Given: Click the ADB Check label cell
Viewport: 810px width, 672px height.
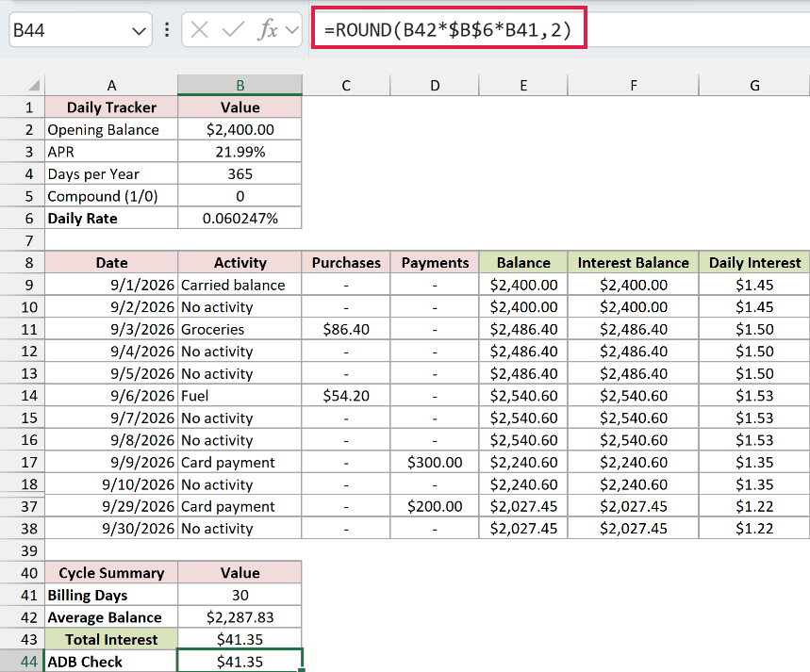Looking at the screenshot, I should point(111,662).
